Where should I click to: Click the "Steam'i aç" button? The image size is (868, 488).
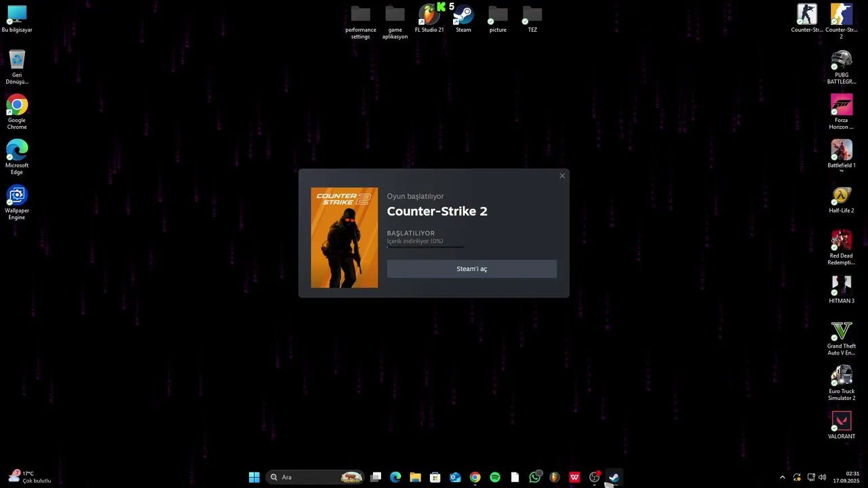pyautogui.click(x=471, y=269)
